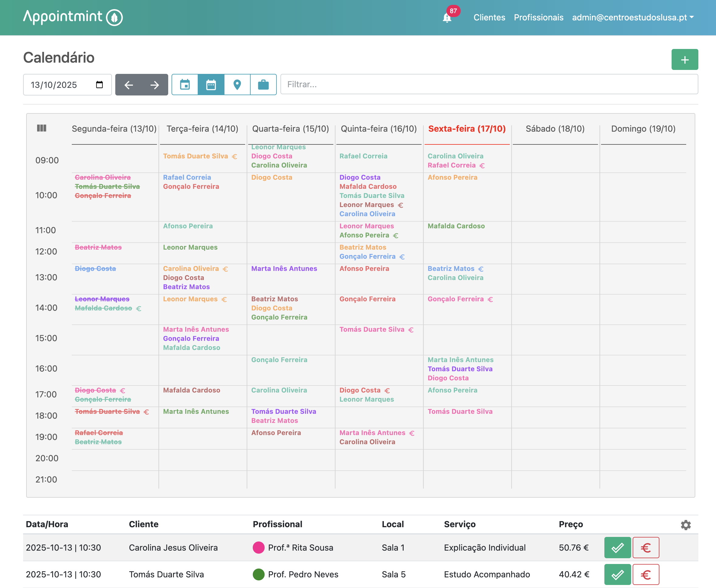Switch to day view calendar icon
This screenshot has width=716, height=588.
(x=185, y=85)
